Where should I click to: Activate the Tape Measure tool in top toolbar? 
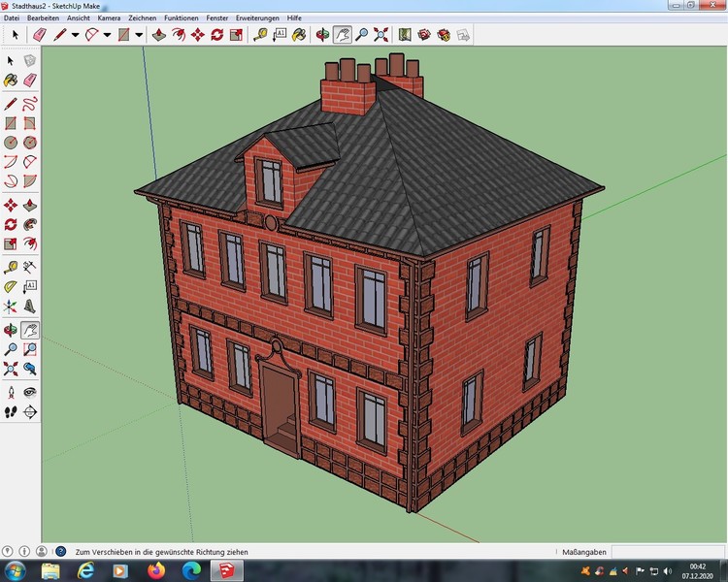tap(260, 35)
